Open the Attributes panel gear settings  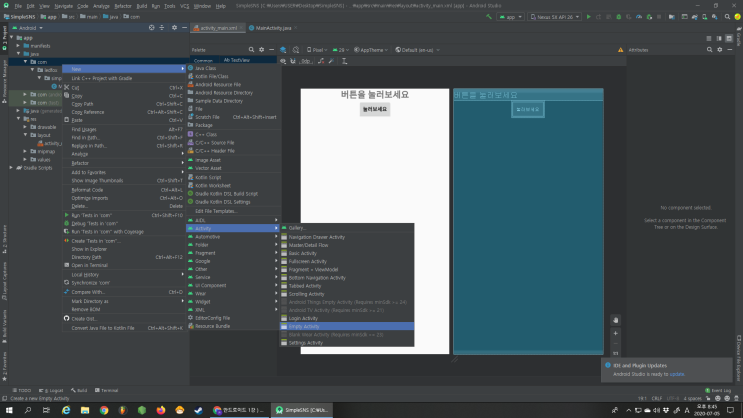tap(720, 50)
